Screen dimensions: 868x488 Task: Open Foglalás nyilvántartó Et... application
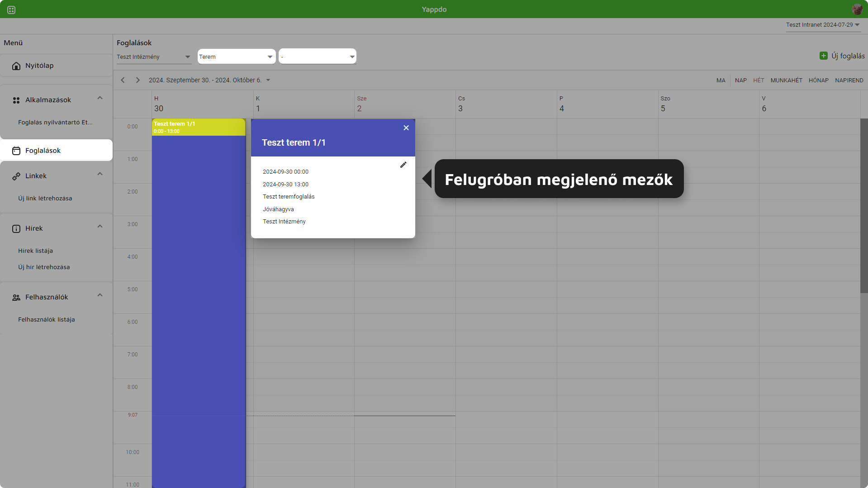tap(55, 123)
